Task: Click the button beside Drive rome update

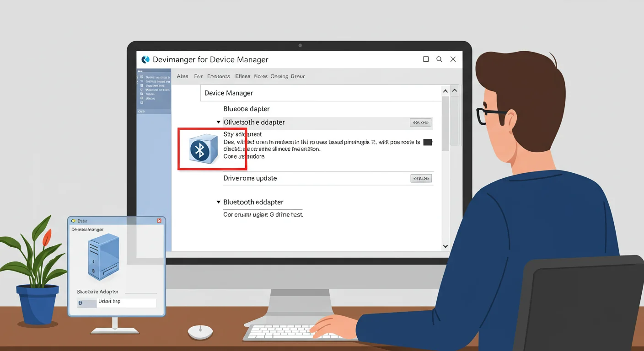Action: [421, 178]
